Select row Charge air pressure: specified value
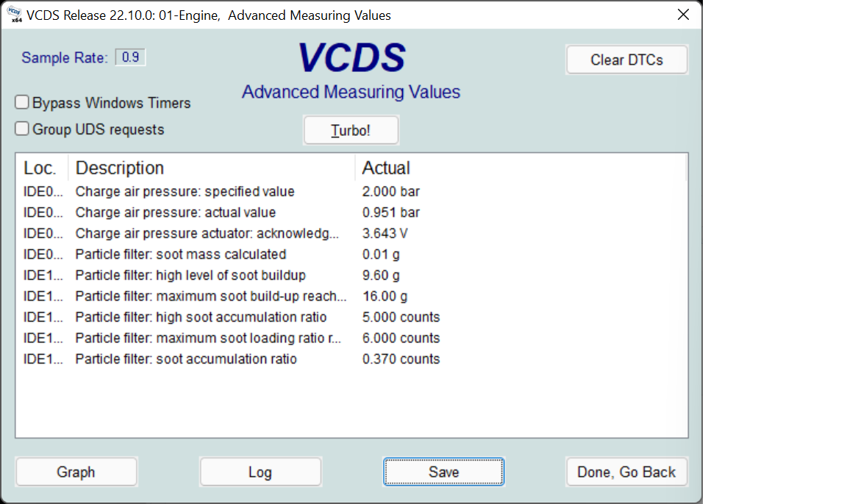This screenshot has width=847, height=504. click(351, 192)
